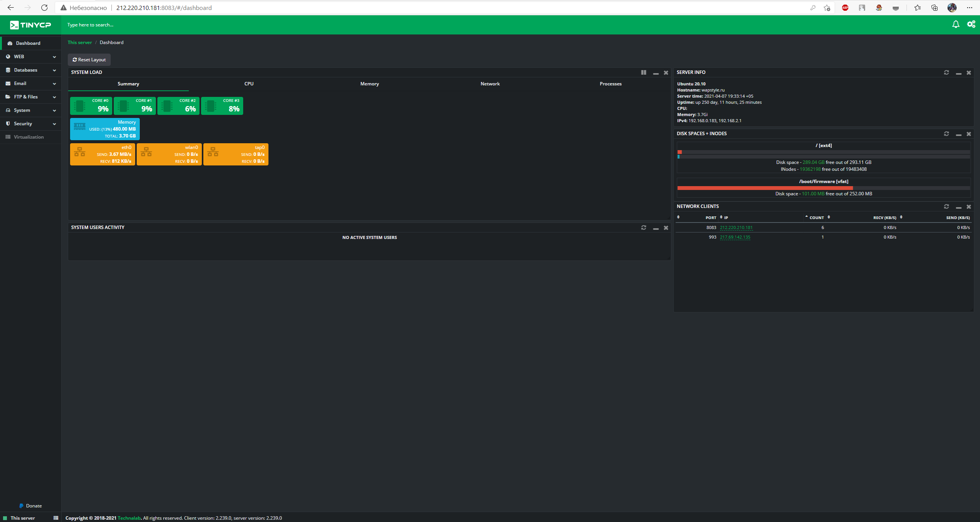The width and height of the screenshot is (980, 522).
Task: Refresh System Users Activity panel
Action: [643, 227]
